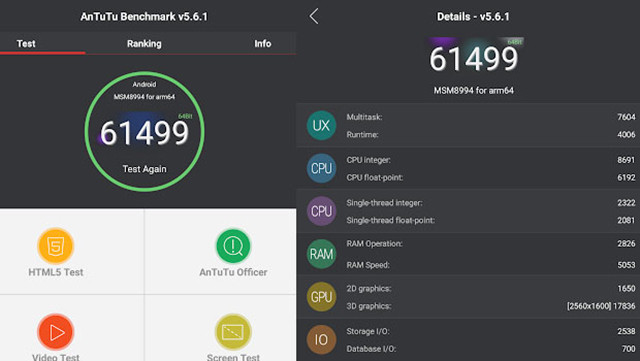Screen dimensions: 640x361
Task: Select the RAM Speed row
Action: point(491,265)
